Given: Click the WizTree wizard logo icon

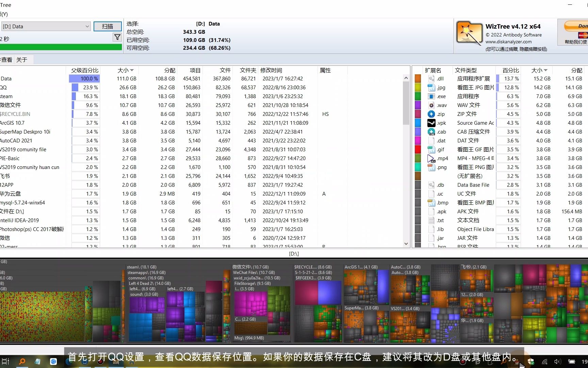Looking at the screenshot, I should [469, 33].
